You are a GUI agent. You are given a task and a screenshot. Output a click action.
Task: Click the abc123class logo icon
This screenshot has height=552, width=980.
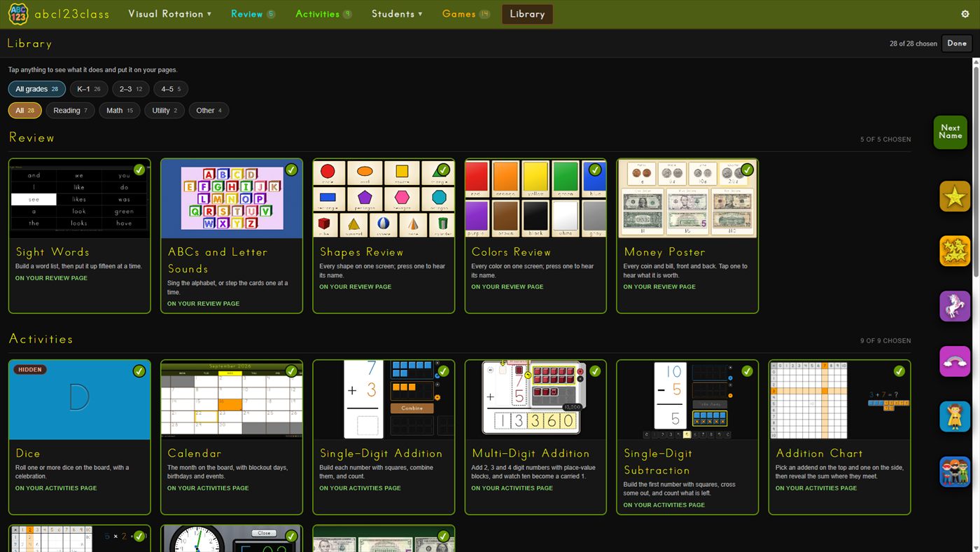tap(18, 14)
